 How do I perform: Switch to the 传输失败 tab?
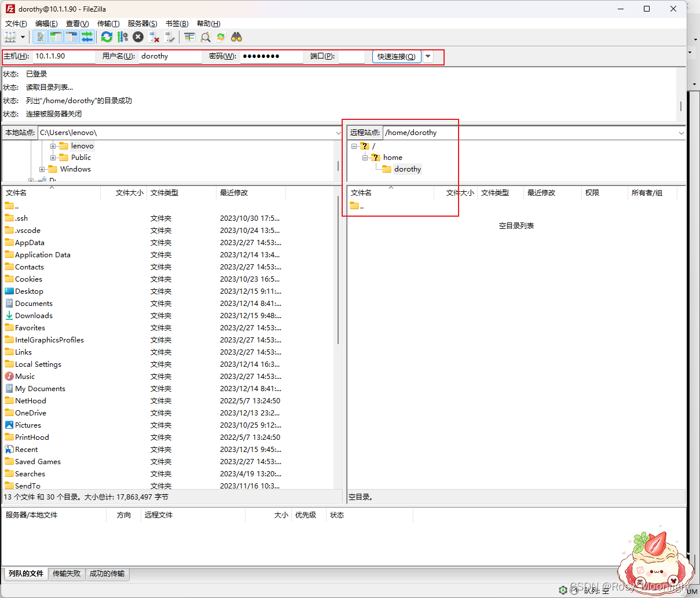[67, 574]
